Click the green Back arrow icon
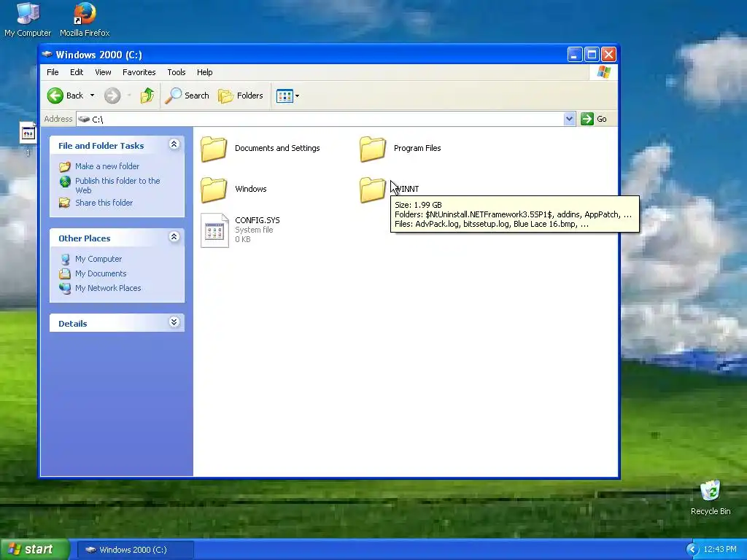 pyautogui.click(x=55, y=96)
